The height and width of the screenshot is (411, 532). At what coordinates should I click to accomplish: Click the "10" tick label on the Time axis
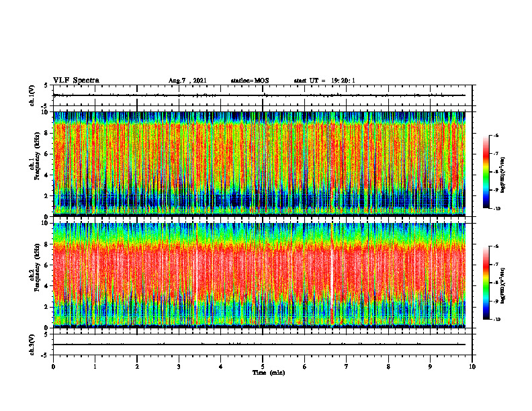click(472, 367)
